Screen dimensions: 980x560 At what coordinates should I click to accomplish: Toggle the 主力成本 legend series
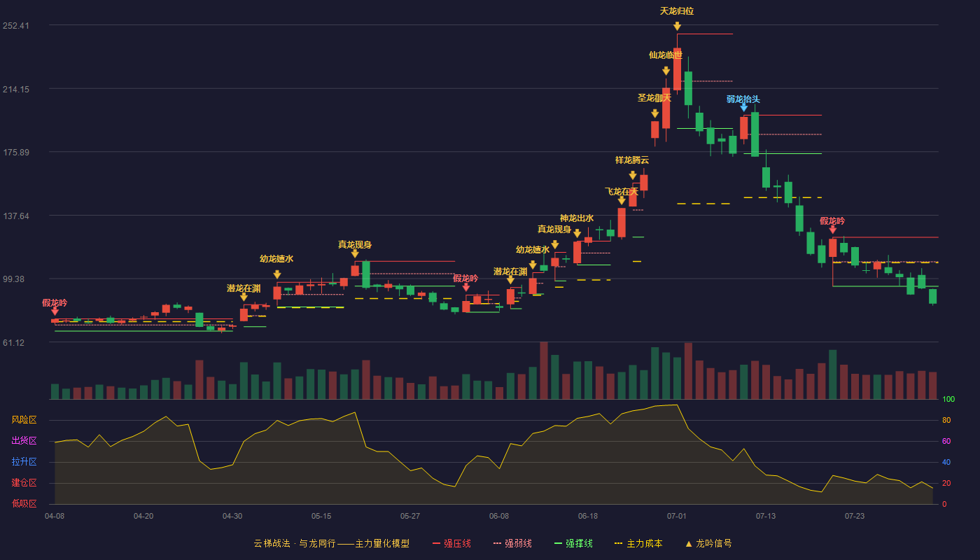pos(638,543)
